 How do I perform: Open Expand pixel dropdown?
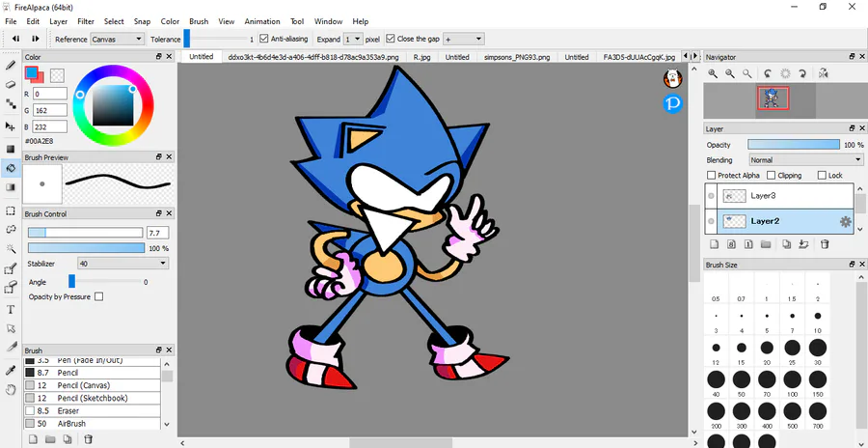(x=353, y=39)
